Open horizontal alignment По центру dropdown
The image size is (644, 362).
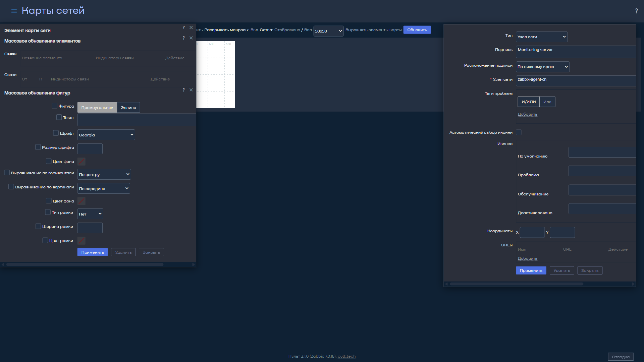click(104, 174)
